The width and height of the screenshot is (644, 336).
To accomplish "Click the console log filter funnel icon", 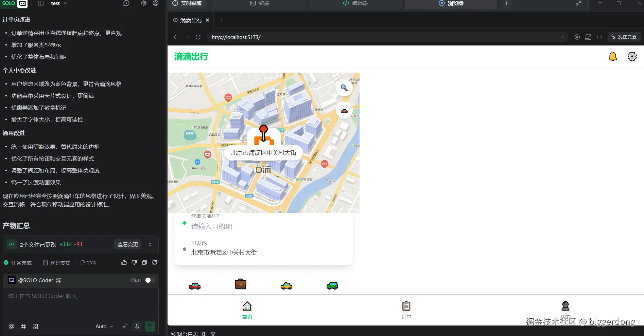I will (213, 334).
